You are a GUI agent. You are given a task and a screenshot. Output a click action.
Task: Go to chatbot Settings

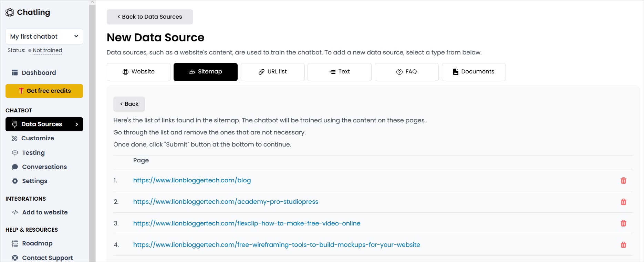coord(34,181)
